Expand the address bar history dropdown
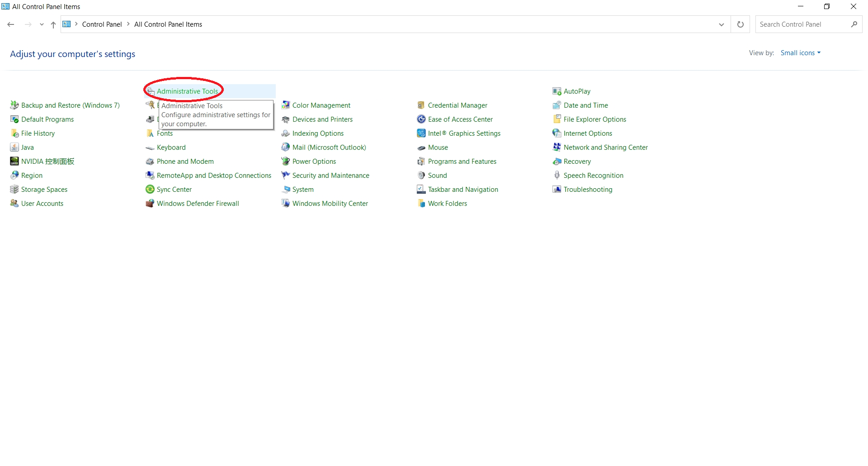Screen dimensions: 868x466 click(x=722, y=24)
